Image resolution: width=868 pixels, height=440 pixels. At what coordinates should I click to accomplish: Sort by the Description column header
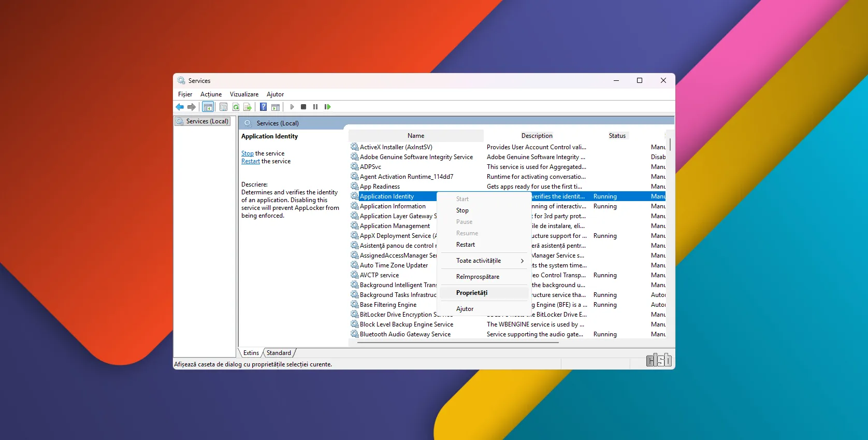point(537,136)
